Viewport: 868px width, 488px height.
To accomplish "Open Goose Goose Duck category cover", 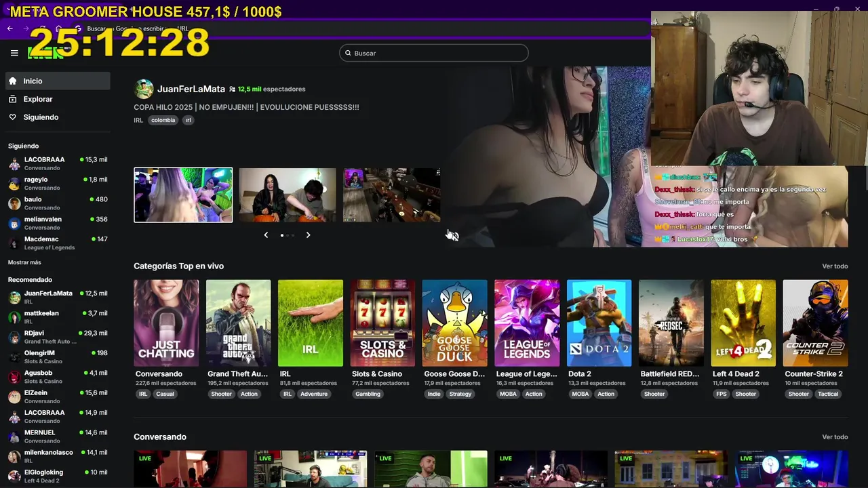I will tap(454, 323).
